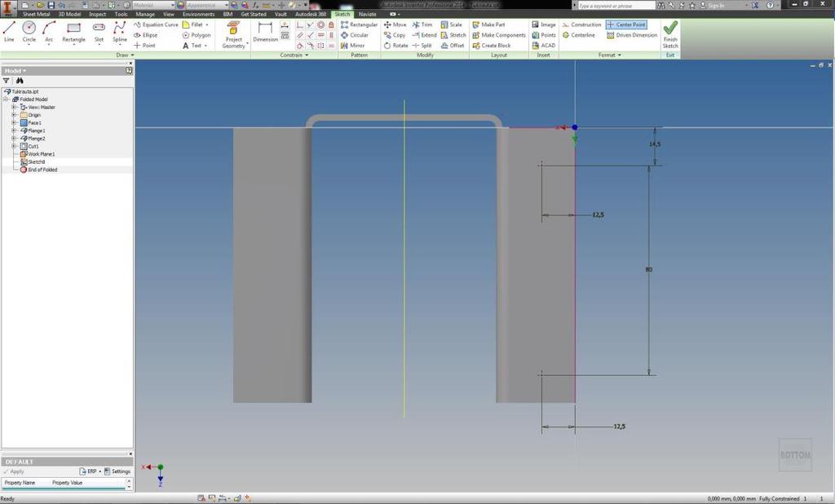Choose the Ellipse tool
The image size is (835, 504).
[x=145, y=35]
